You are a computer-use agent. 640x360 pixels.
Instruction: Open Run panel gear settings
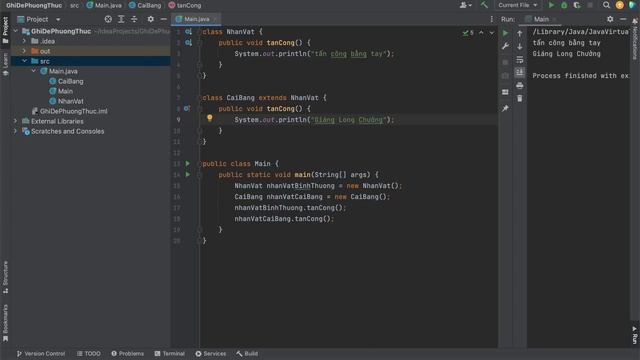610,19
